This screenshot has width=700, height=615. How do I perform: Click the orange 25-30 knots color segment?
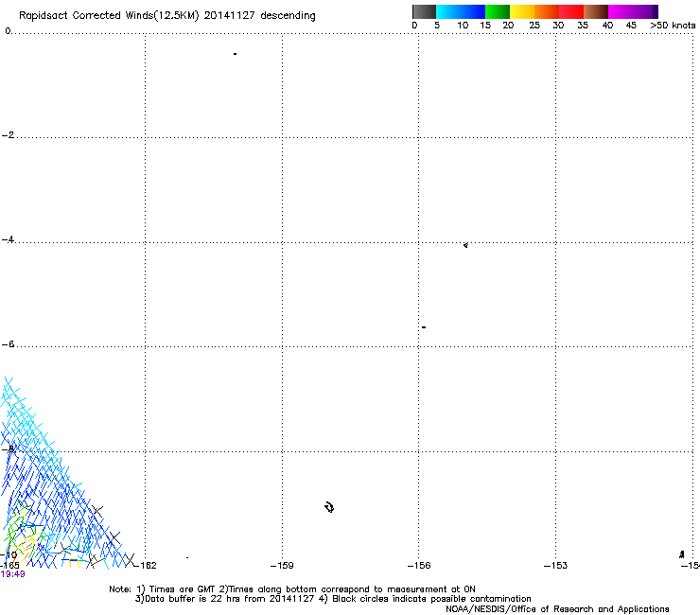(547, 11)
